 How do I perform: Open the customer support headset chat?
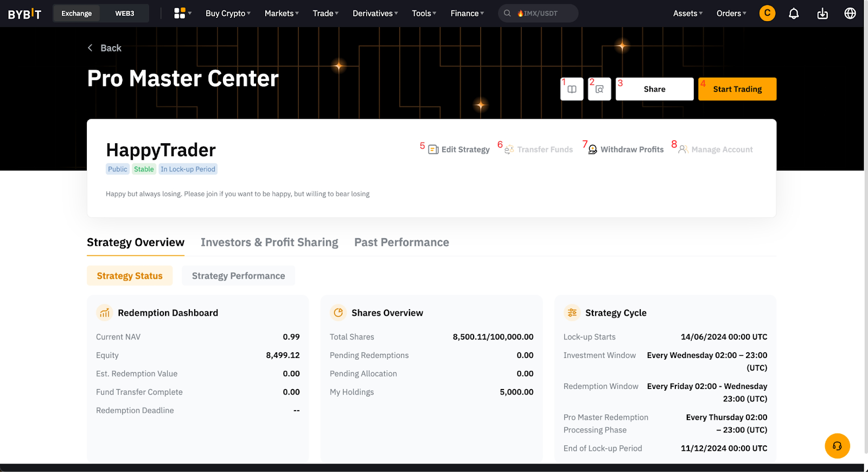coord(837,446)
